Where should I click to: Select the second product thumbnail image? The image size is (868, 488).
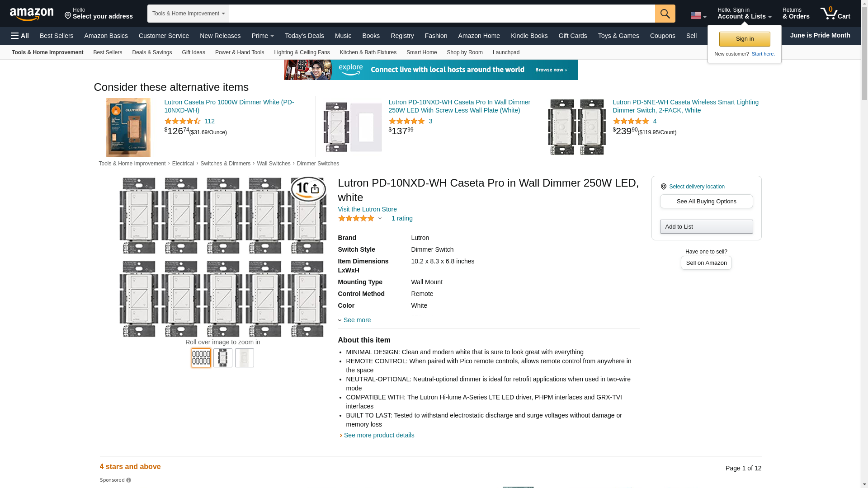pos(222,358)
